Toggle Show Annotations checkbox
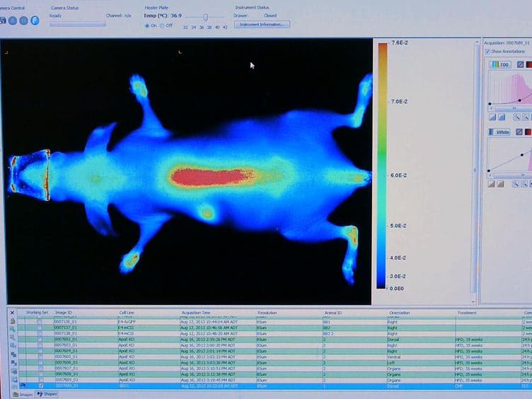This screenshot has height=399, width=532. pos(487,52)
